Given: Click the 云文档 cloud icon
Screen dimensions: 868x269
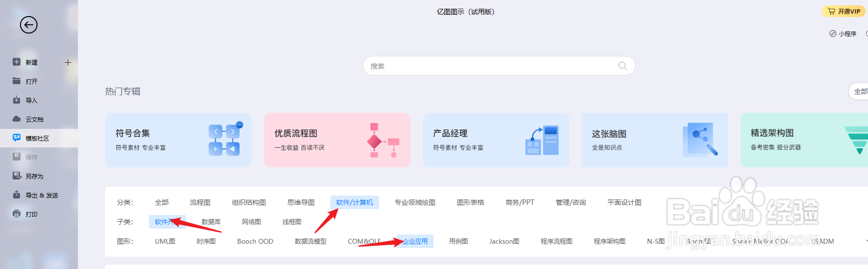Looking at the screenshot, I should pos(17,119).
